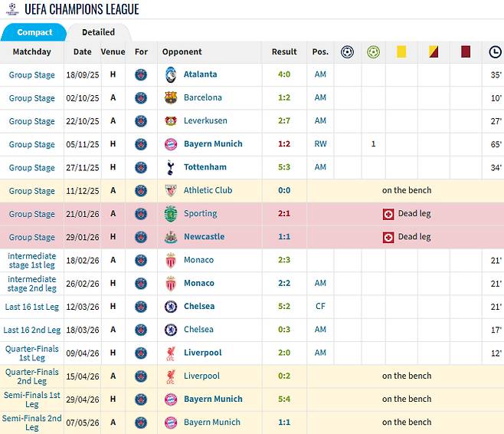Switch to the Detailed tab
This screenshot has height=434, width=504.
pyautogui.click(x=98, y=32)
